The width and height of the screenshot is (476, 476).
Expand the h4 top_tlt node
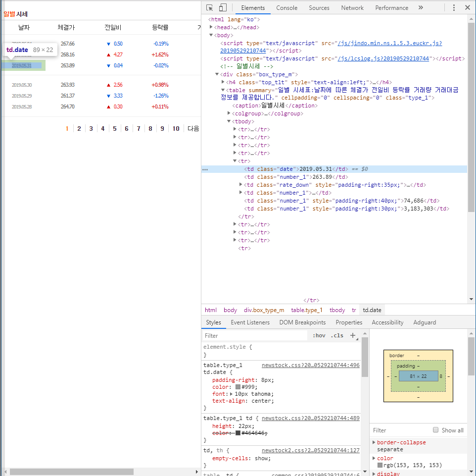pyautogui.click(x=223, y=82)
